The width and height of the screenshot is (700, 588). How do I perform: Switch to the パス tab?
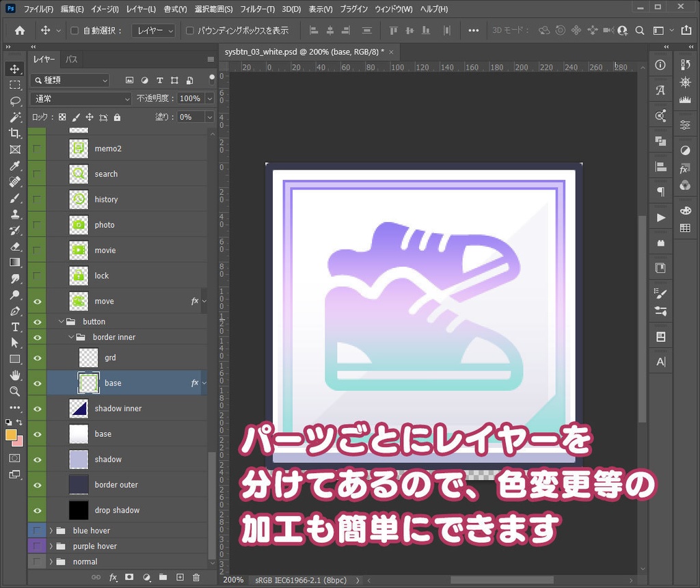click(x=73, y=59)
